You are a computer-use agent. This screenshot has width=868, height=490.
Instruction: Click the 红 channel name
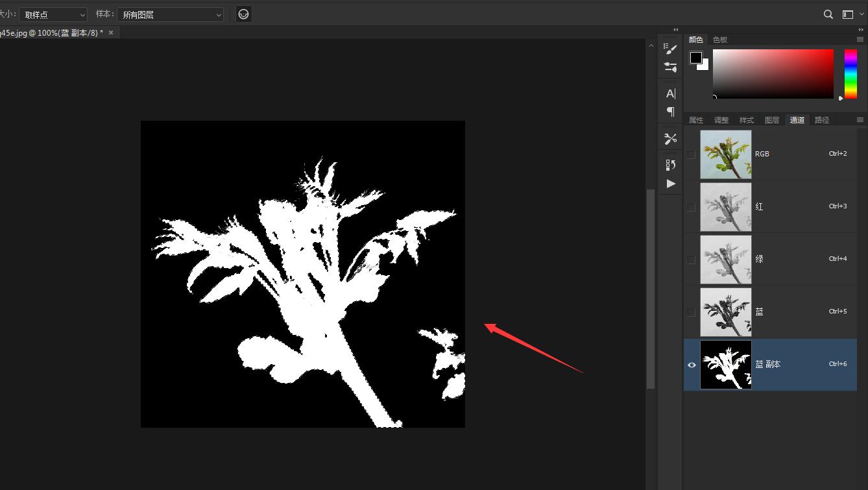coord(759,207)
